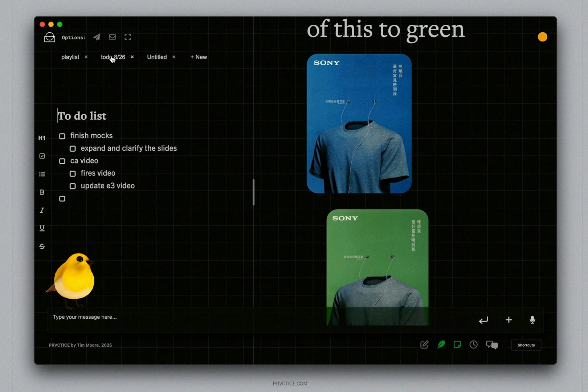Close the Untitled tab
Viewport: 588px width, 392px height.
(x=174, y=57)
